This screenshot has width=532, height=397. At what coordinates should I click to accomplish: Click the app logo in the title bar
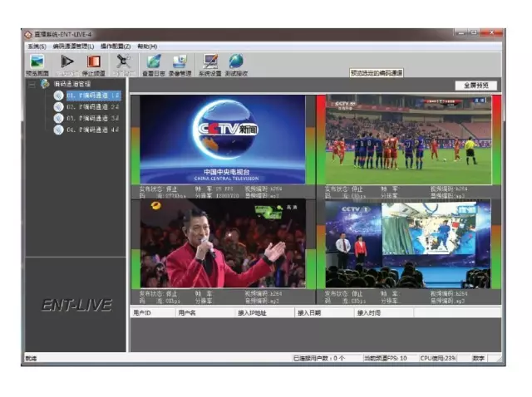[27, 35]
